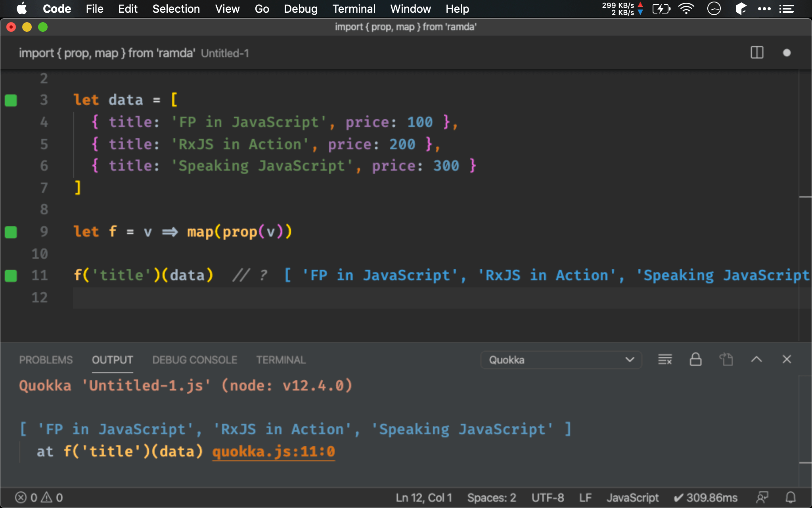
Task: Switch to the PROBLEMS tab
Action: coord(46,360)
